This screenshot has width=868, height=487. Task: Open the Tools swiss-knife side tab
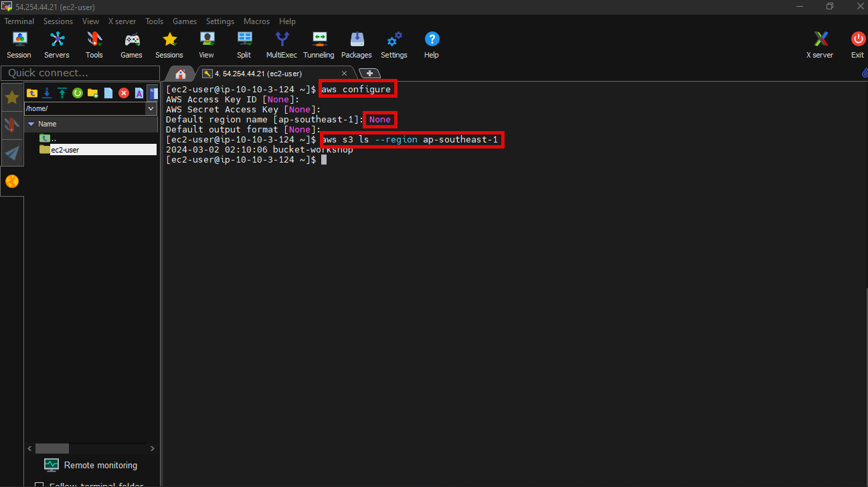pyautogui.click(x=12, y=125)
